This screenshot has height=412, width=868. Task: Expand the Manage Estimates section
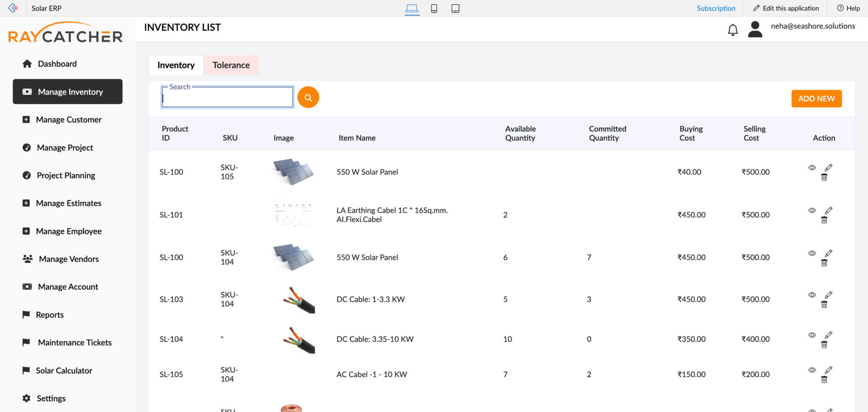[68, 203]
